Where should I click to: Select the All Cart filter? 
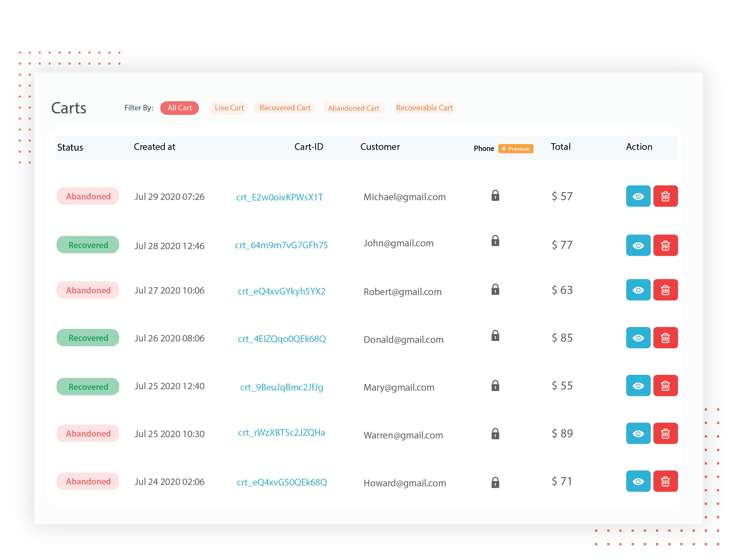pos(180,108)
